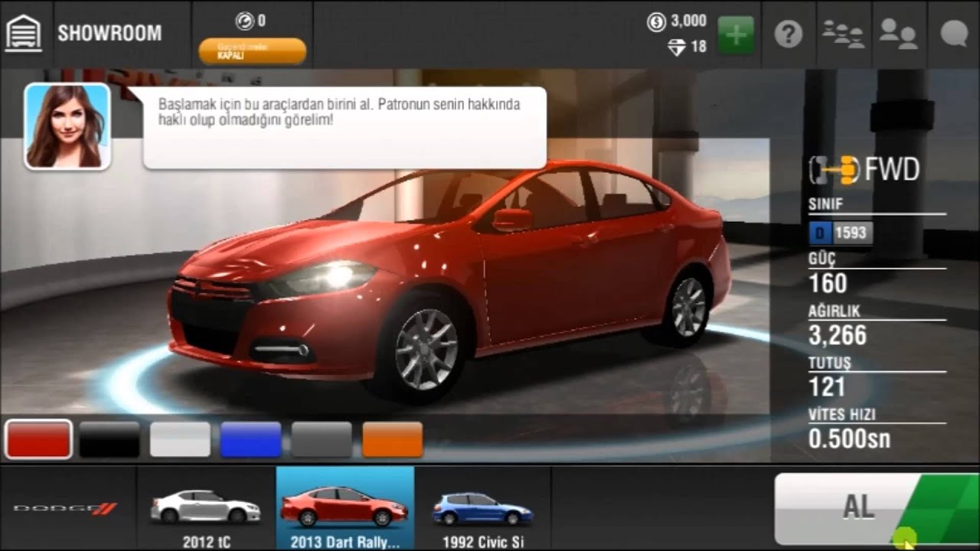
Task: Click the advisor woman portrait
Action: 67,126
